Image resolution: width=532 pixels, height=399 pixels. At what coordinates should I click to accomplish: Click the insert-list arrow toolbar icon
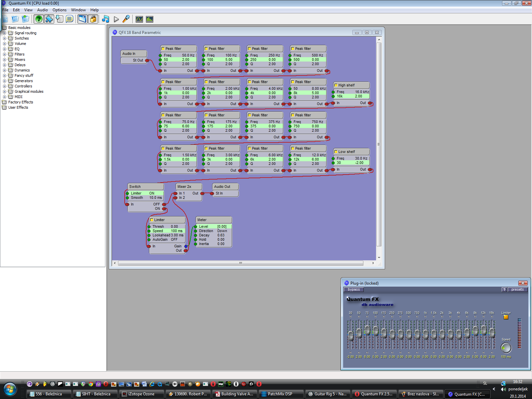tap(60, 19)
